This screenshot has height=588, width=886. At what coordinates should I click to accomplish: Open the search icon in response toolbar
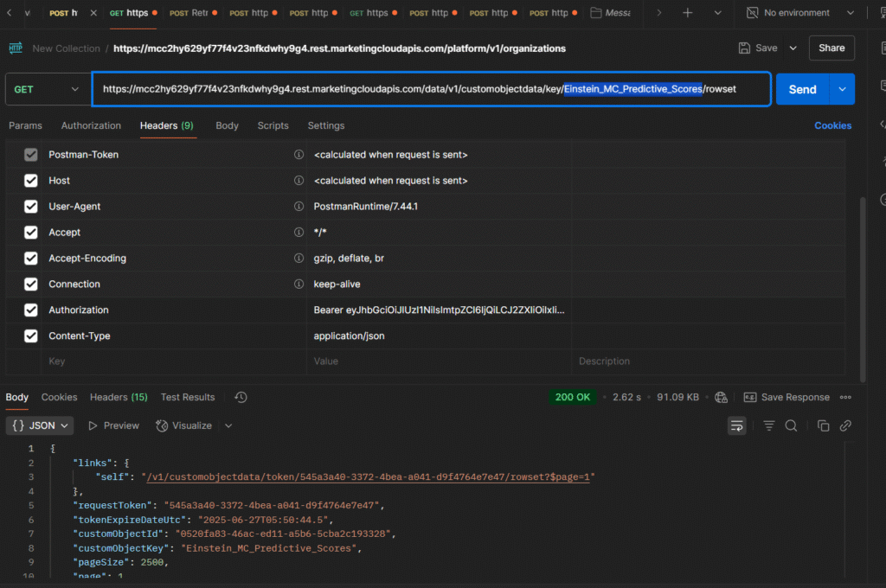point(793,425)
